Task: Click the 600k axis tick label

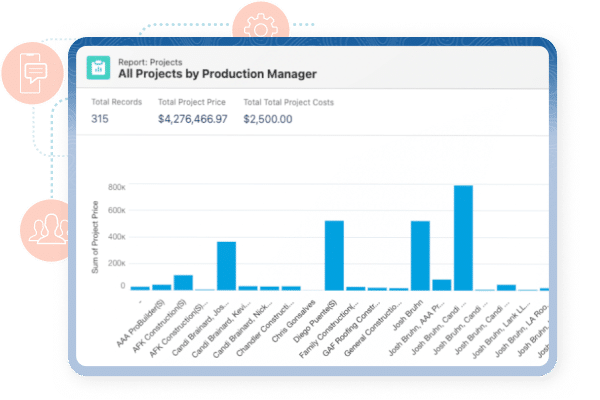Action: [117, 210]
